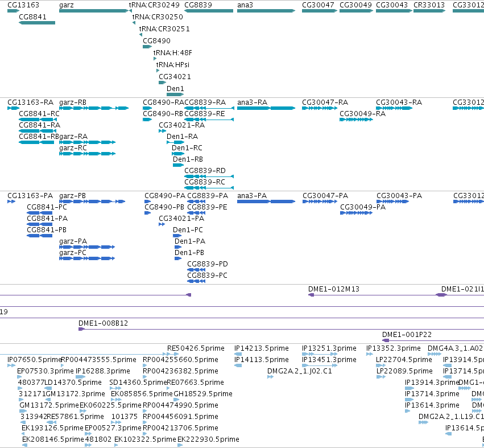Click the DME1-001P22 BAC label
This screenshot has width=484, height=448.
coord(407,335)
